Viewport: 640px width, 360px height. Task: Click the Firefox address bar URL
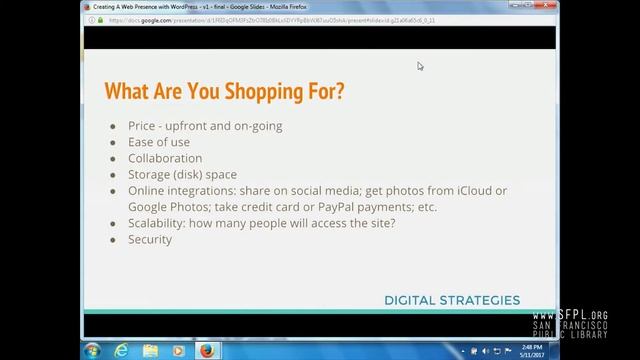tap(272, 20)
